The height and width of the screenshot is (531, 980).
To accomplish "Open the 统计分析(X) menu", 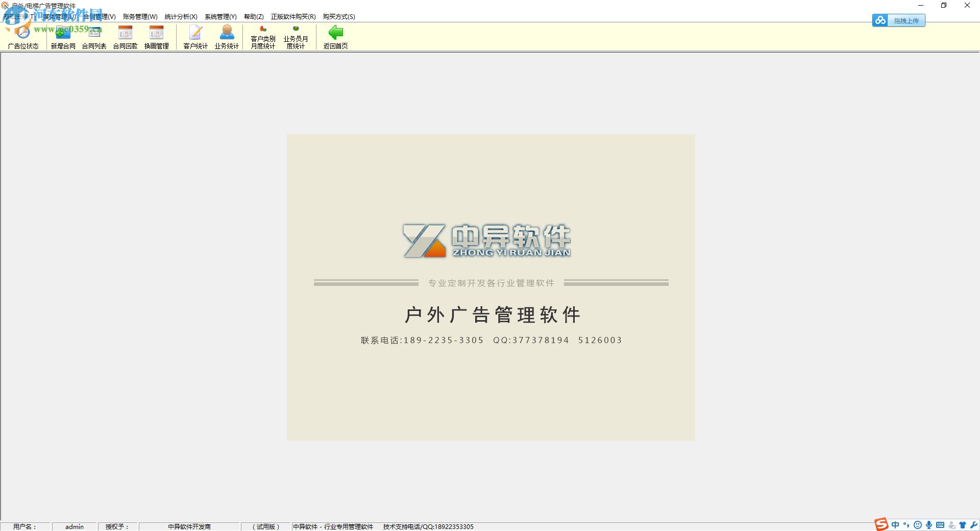I will click(x=180, y=16).
